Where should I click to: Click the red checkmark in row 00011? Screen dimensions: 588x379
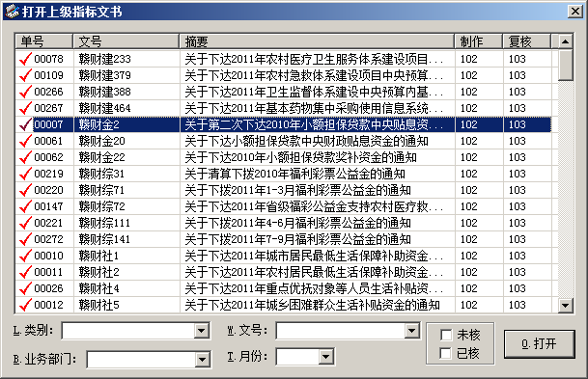[25, 272]
